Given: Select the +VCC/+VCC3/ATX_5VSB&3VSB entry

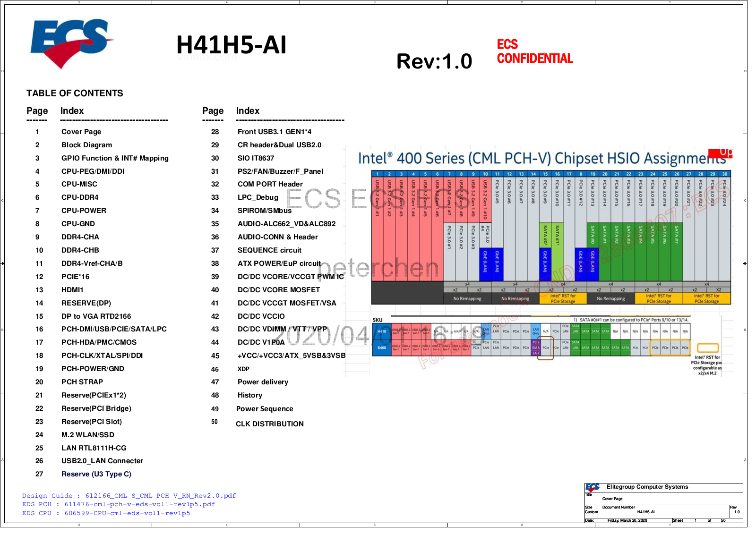Looking at the screenshot, I should [292, 356].
